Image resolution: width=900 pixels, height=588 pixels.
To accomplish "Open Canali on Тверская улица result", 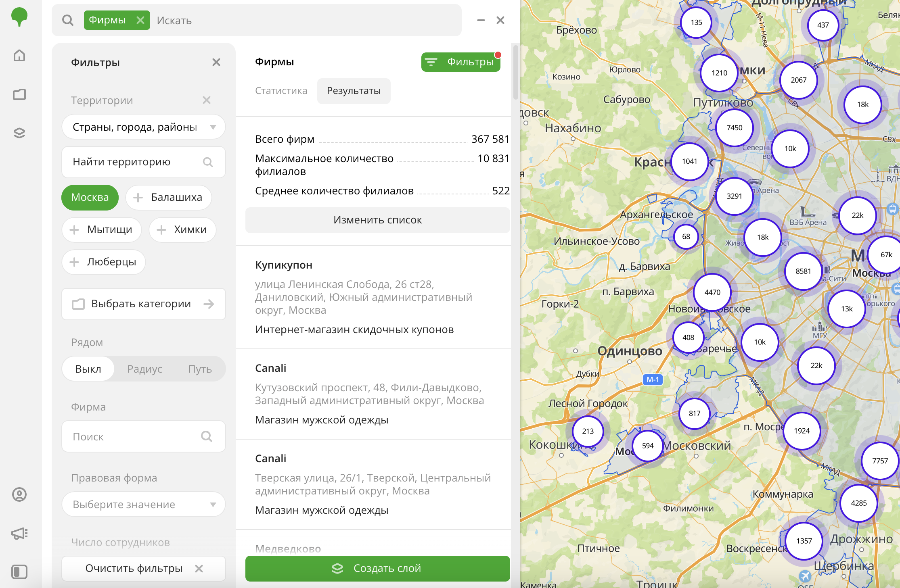I will coord(373,484).
